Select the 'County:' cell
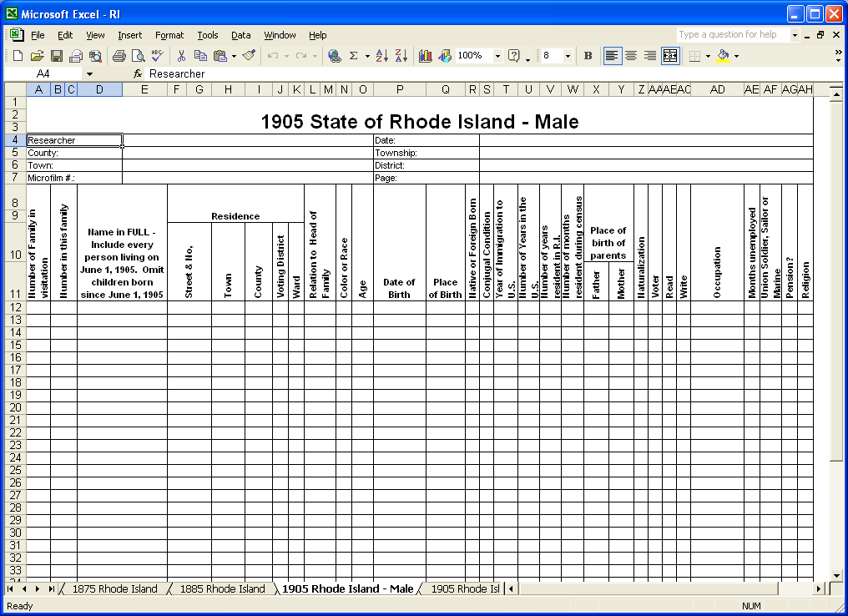This screenshot has height=616, width=848. point(74,153)
